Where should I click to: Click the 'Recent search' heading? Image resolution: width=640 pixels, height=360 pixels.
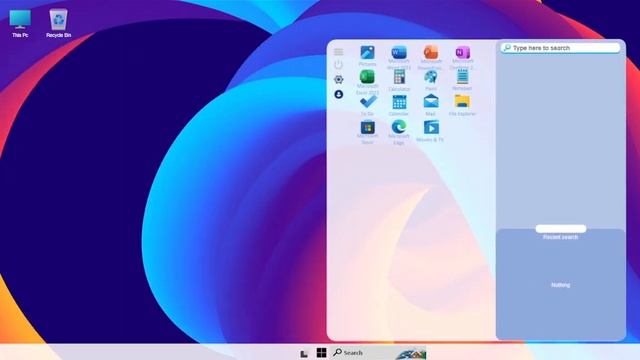560,237
